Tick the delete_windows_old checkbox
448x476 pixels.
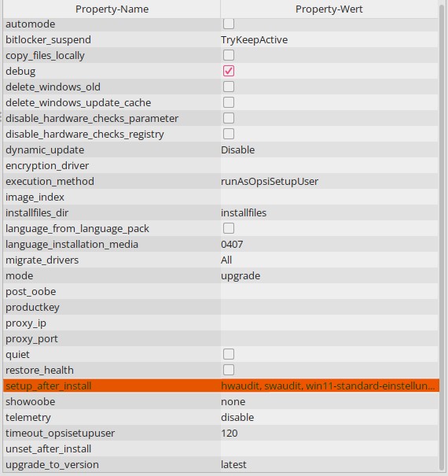229,87
